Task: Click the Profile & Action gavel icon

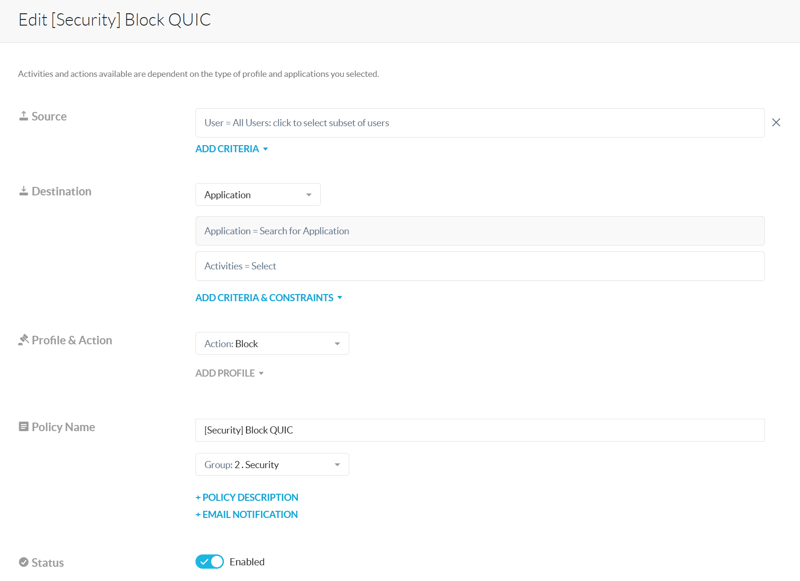Action: (23, 340)
